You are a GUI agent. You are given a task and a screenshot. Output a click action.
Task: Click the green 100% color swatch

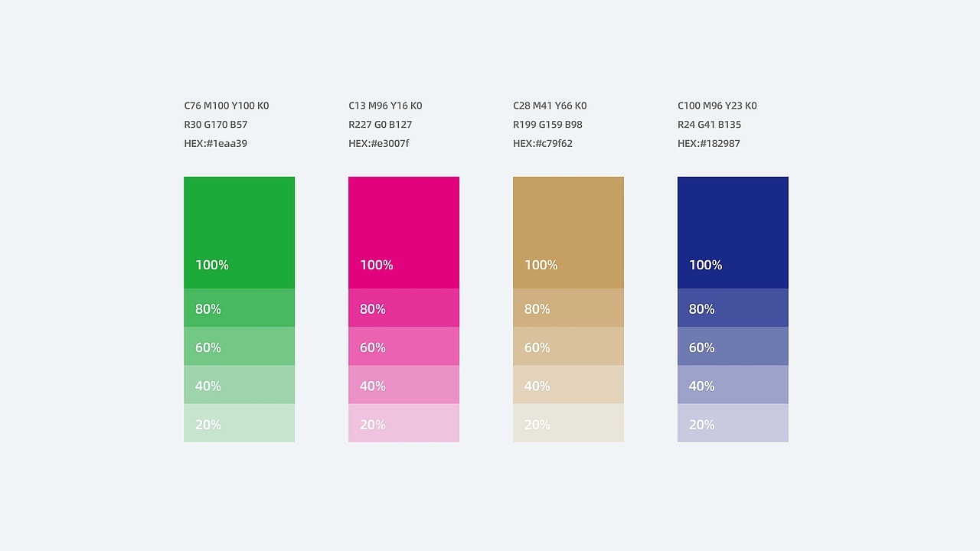[239, 233]
